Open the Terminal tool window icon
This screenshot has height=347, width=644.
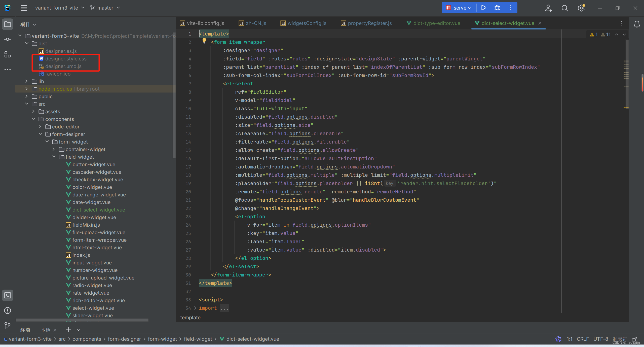click(x=8, y=295)
